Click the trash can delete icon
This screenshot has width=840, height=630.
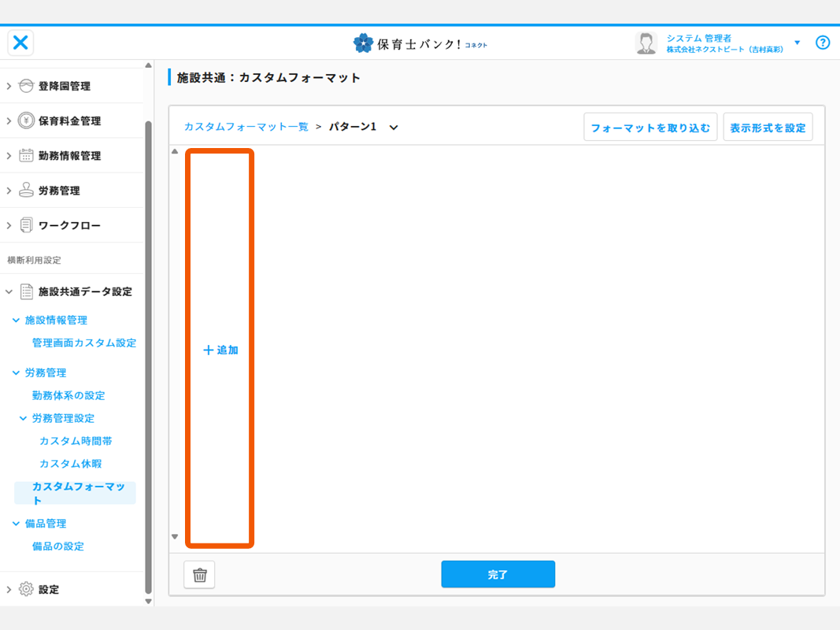[x=199, y=575]
